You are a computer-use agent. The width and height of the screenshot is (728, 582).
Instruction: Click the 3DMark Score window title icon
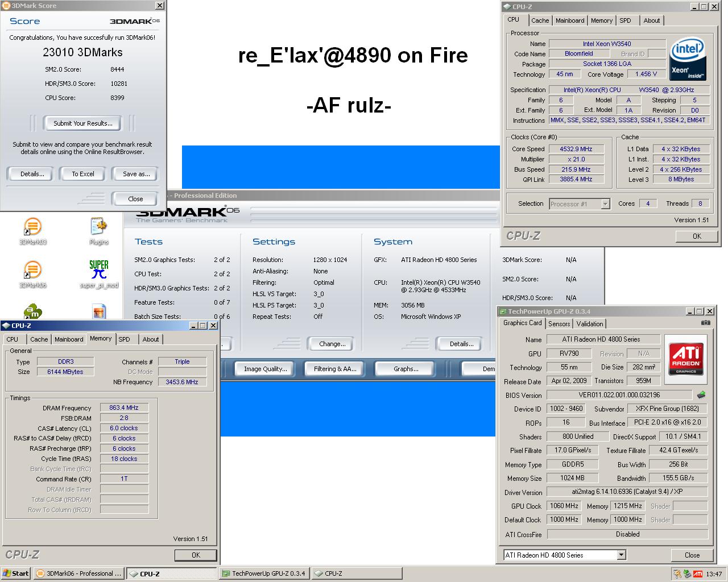coord(6,6)
